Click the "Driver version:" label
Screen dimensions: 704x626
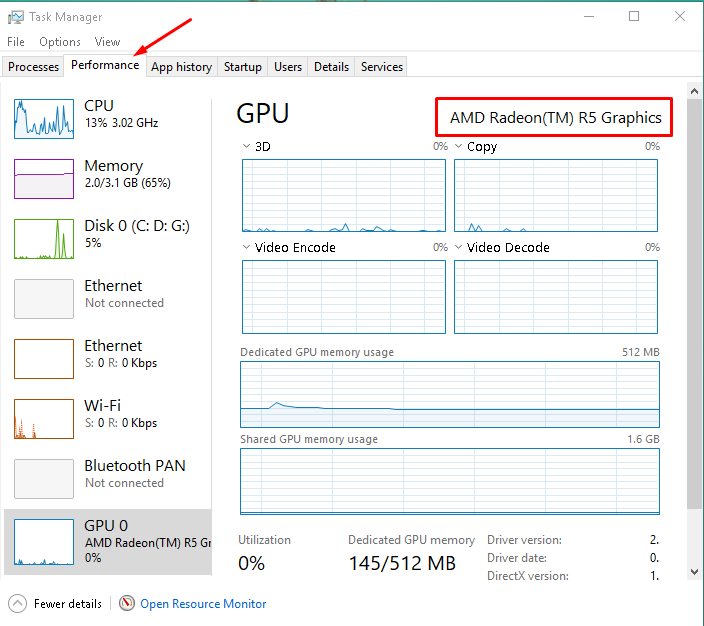click(524, 540)
